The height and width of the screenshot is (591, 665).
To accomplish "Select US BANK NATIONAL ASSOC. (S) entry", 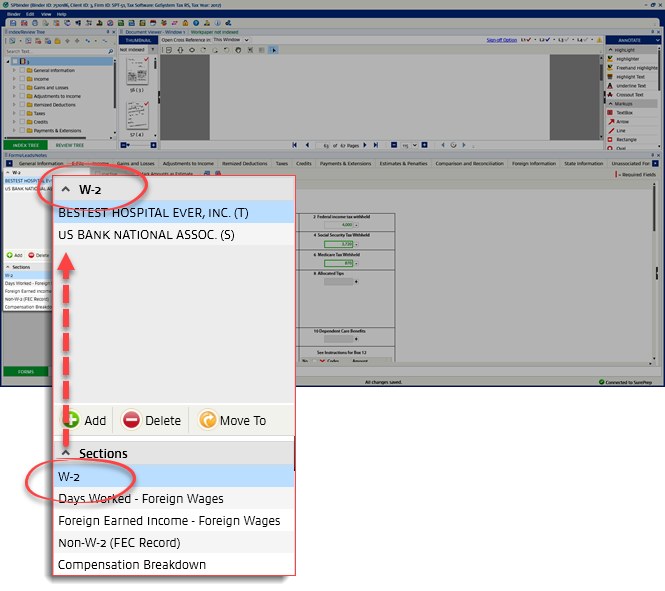I will tap(138, 234).
